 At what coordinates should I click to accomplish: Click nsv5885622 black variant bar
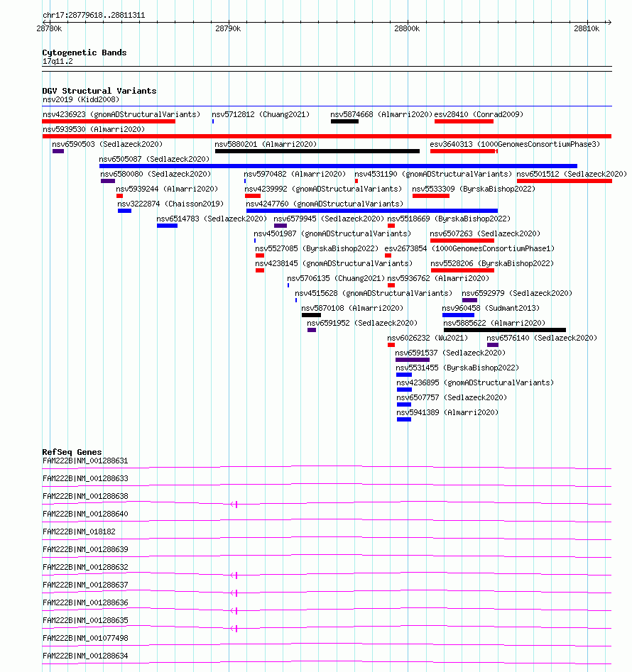click(505, 330)
